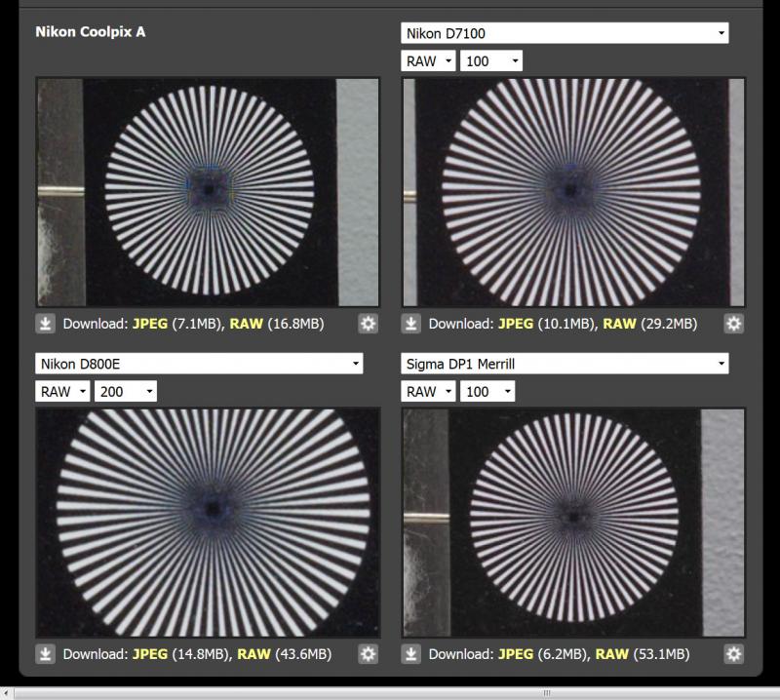This screenshot has width=780, height=700.
Task: Click the Nikon Coolpix A star chart image
Action: 208,192
